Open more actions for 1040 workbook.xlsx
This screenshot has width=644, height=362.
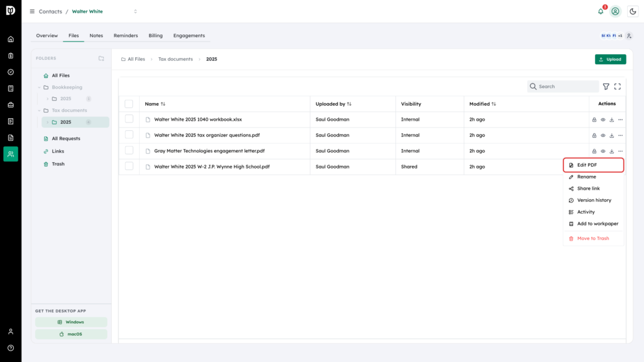(620, 120)
